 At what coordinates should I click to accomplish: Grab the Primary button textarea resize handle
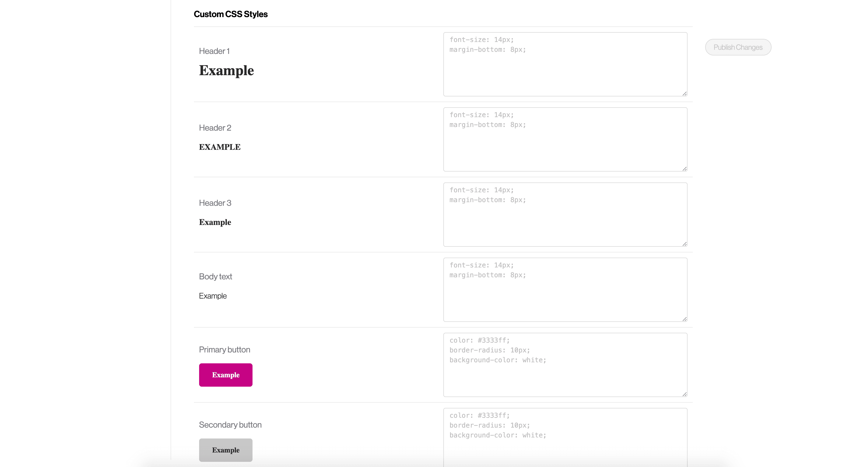(684, 394)
